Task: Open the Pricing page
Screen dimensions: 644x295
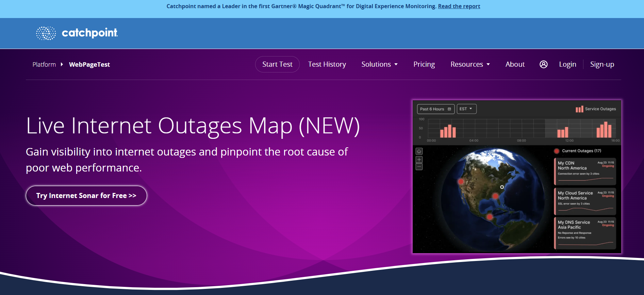Action: (424, 64)
